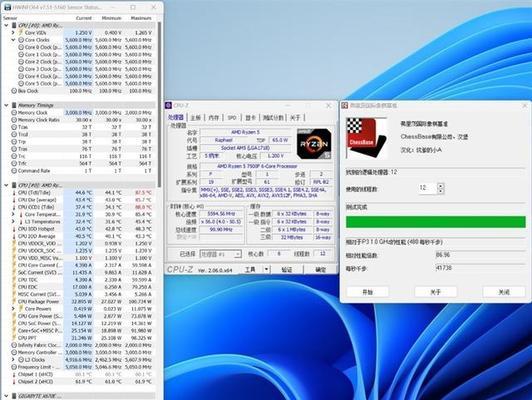Click the clock icon beside Core Clocks
Viewport: 532px width, 400px height.
pos(21,40)
